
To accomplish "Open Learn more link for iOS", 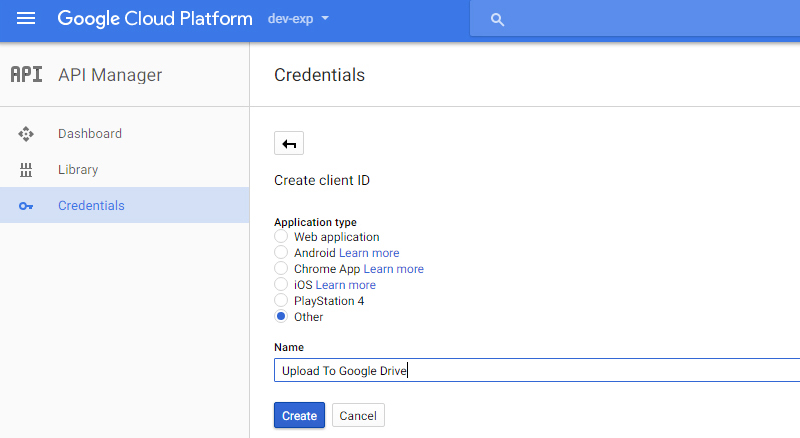I will coord(345,285).
